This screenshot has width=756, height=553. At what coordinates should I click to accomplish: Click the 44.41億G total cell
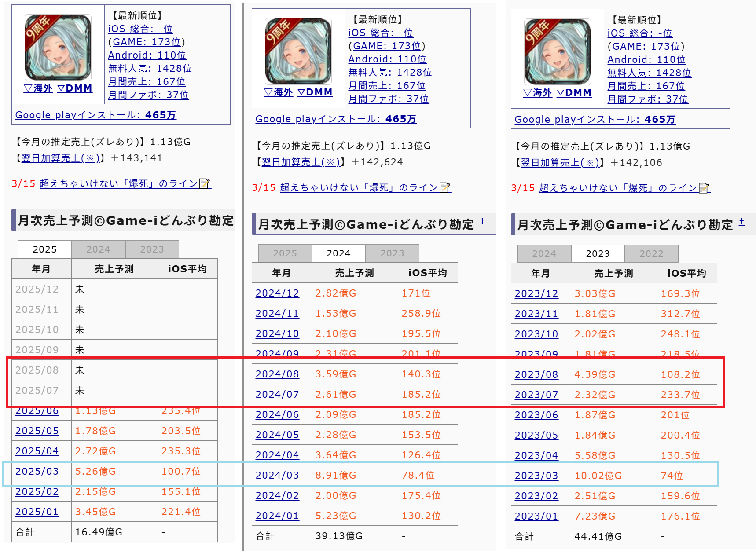pyautogui.click(x=614, y=536)
